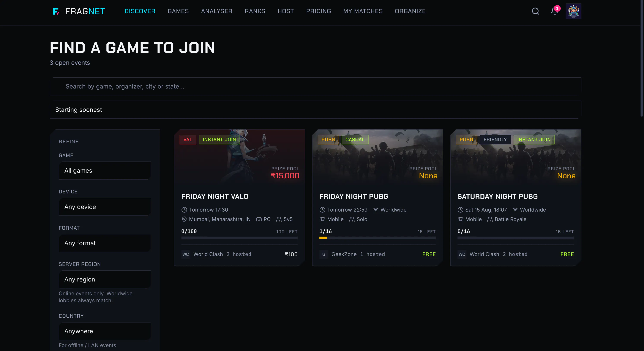Screen dimensions: 644x351
Task: Click the Friday Night Valo banner image
Action: [x=240, y=157]
